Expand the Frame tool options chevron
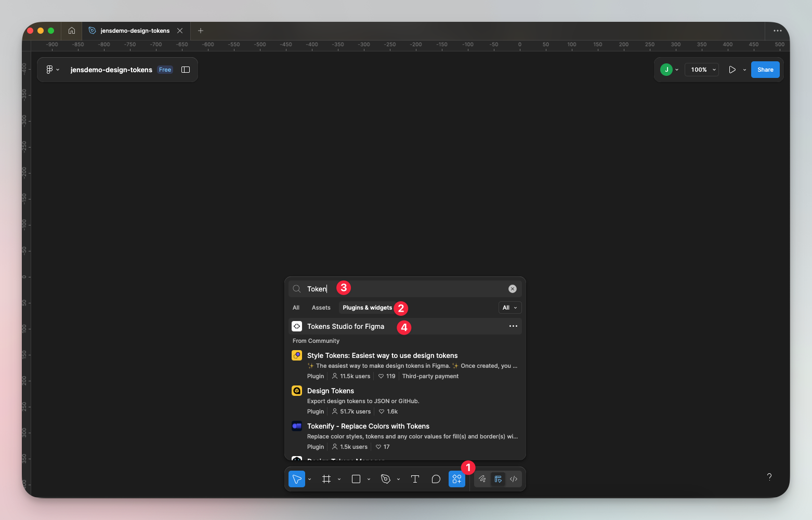 [x=339, y=479]
